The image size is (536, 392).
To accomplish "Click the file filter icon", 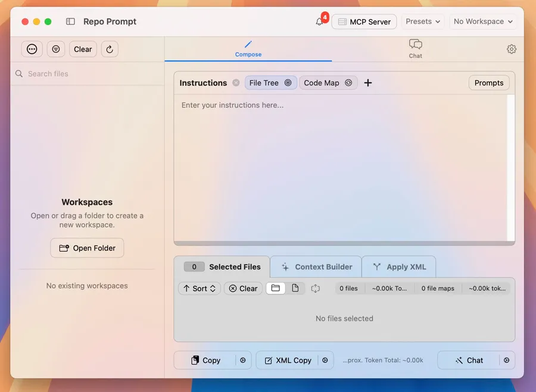I will (56, 49).
